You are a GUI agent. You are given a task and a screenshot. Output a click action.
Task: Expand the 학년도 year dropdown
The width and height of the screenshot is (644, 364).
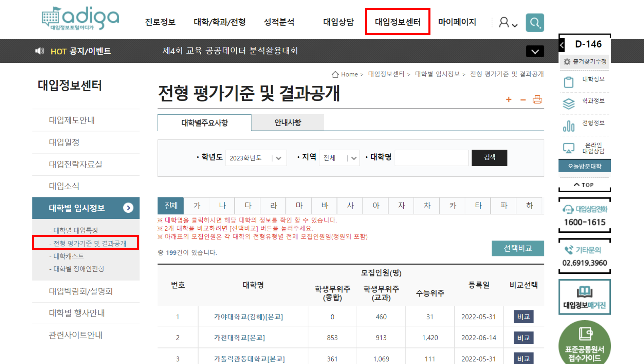pos(278,158)
